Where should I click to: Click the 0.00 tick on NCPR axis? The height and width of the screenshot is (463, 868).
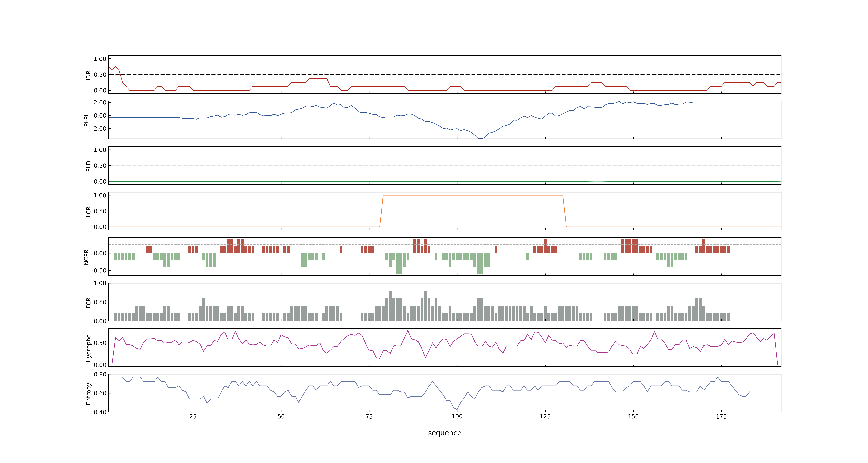point(100,253)
